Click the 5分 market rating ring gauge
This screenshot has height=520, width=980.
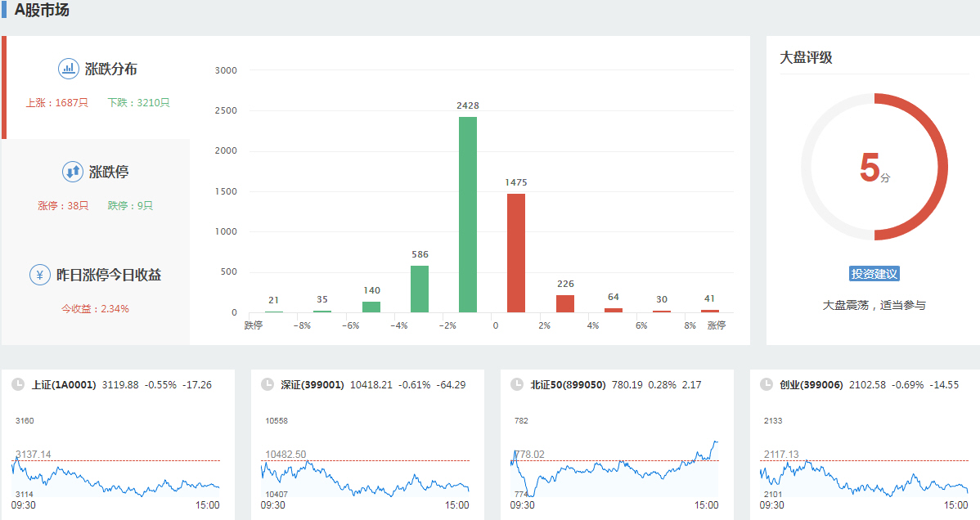click(x=874, y=167)
